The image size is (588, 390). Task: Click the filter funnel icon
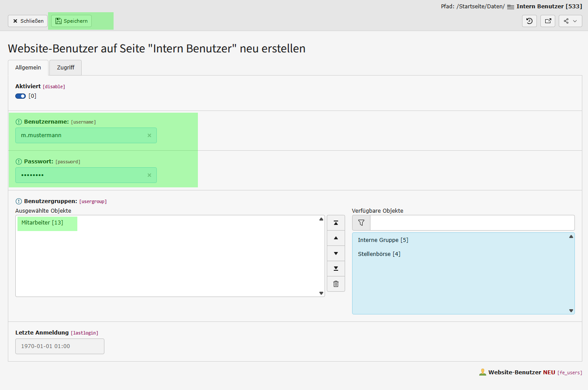(361, 223)
